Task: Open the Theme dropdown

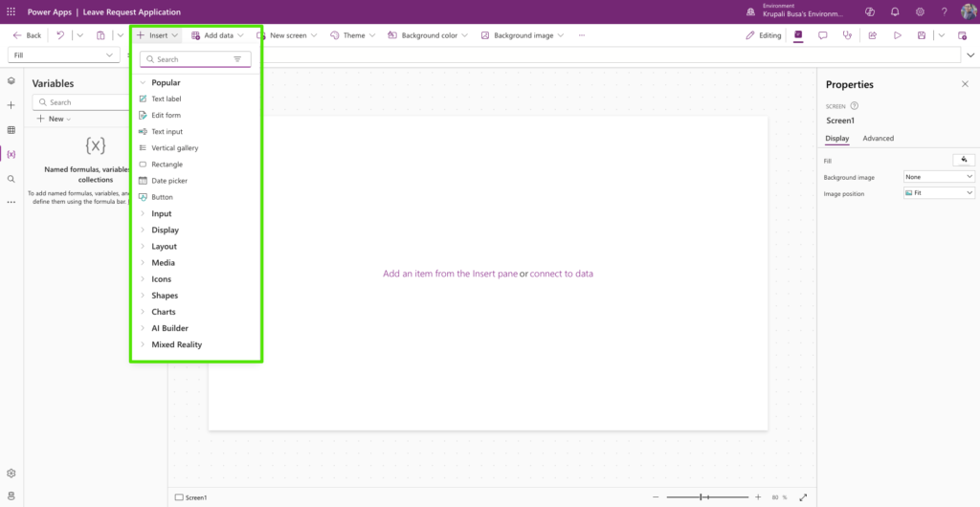Action: [352, 35]
